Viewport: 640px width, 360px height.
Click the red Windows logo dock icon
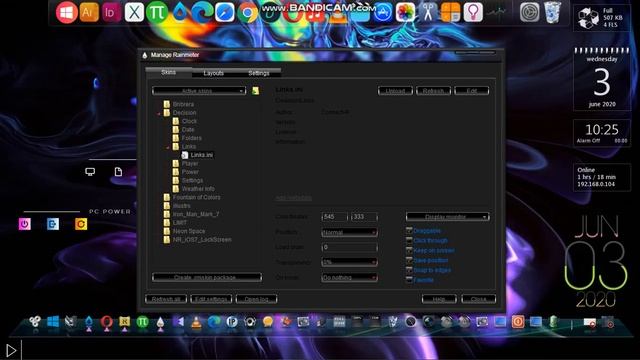(66, 13)
